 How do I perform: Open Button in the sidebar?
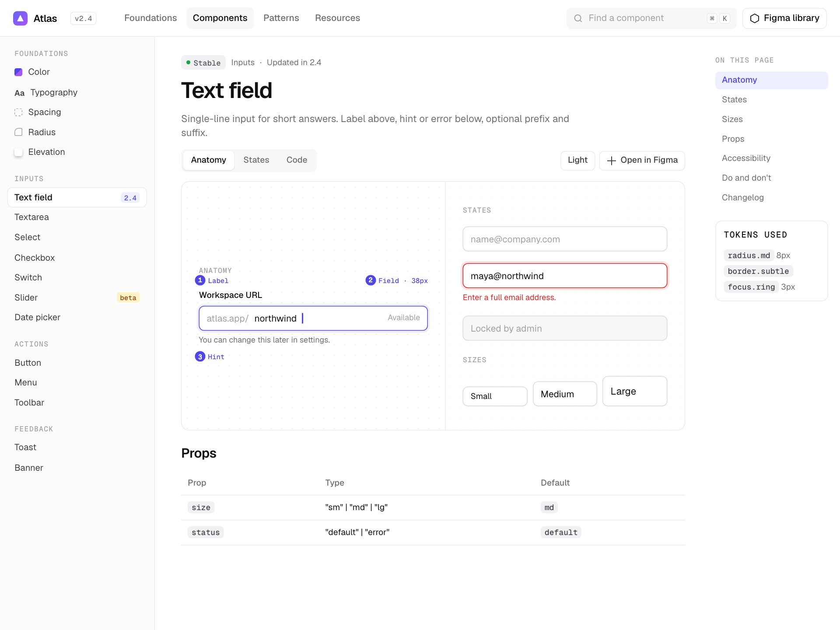coord(77,363)
